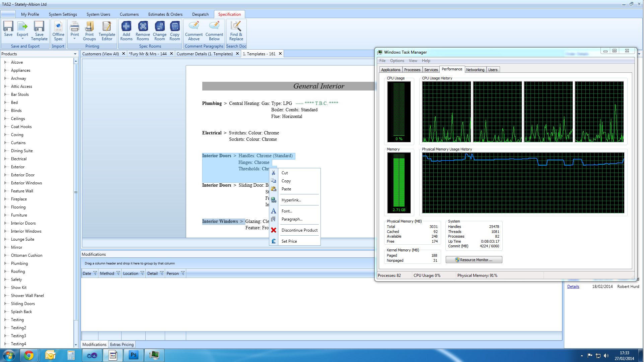The image size is (644, 362).
Task: Click the Products list vertical scrollbar
Action: (76, 192)
